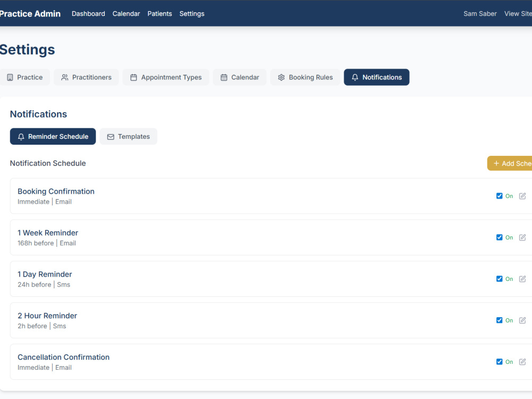532x399 pixels.
Task: Follow the View Site link
Action: pyautogui.click(x=518, y=14)
